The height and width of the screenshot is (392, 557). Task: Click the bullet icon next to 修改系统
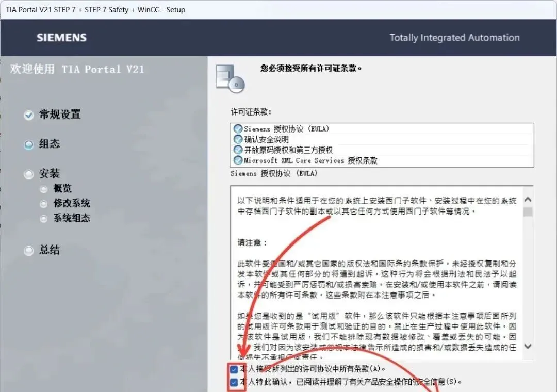coord(44,204)
